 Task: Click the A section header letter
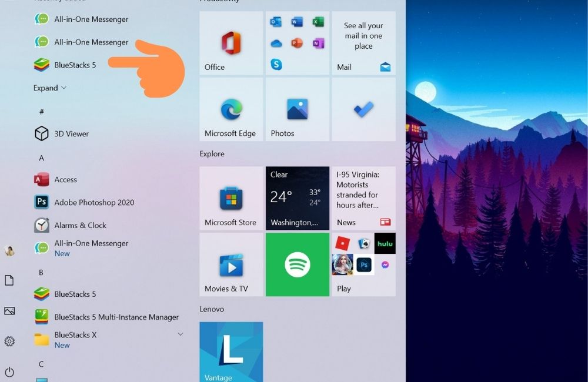(x=42, y=158)
